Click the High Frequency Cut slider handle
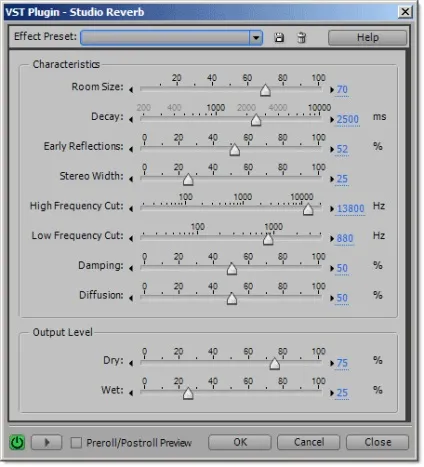Viewport: 424px width, 467px height. (308, 209)
